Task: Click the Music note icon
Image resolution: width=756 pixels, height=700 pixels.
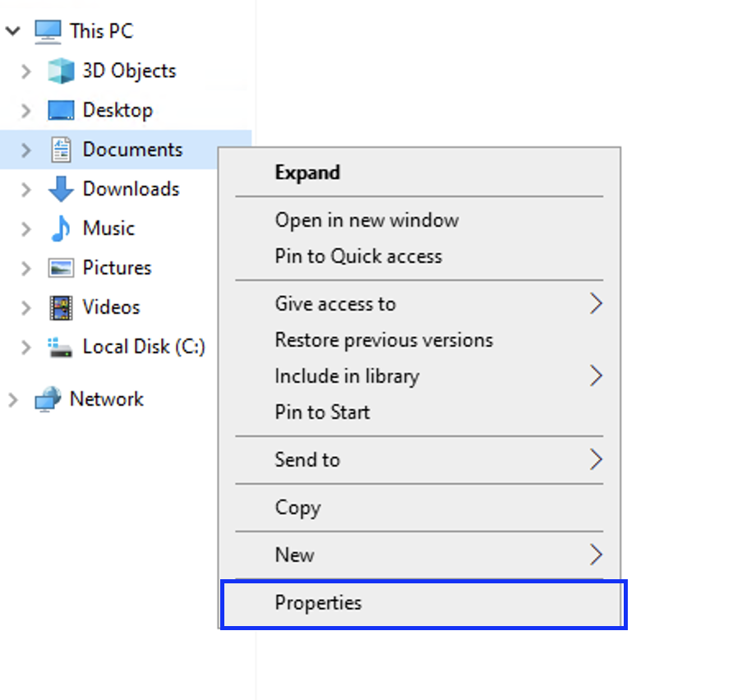Action: pyautogui.click(x=61, y=228)
